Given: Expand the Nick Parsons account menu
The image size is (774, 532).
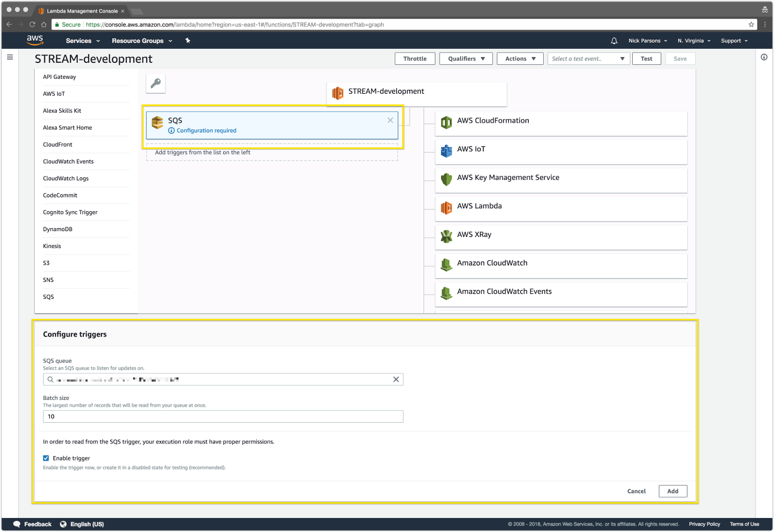Looking at the screenshot, I should (648, 41).
